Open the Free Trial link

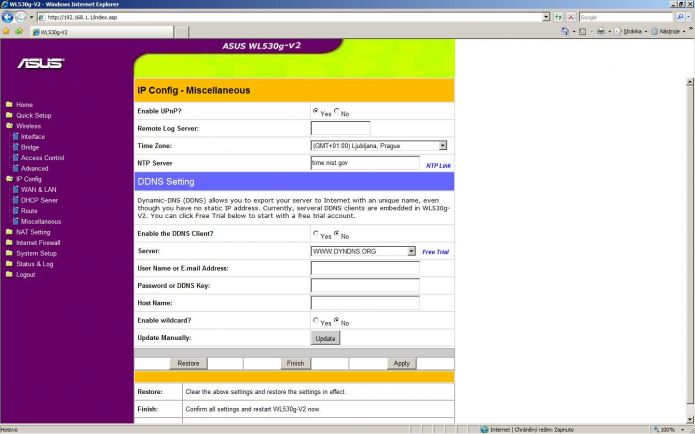(x=435, y=252)
